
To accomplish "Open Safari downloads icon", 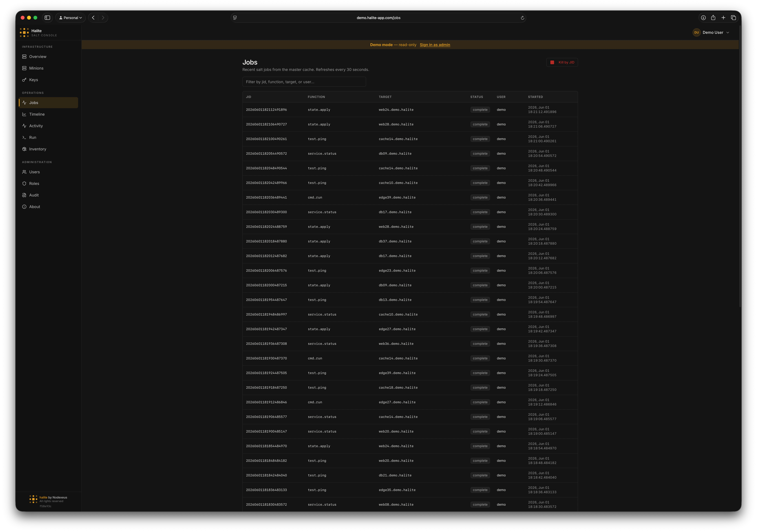I will click(703, 18).
